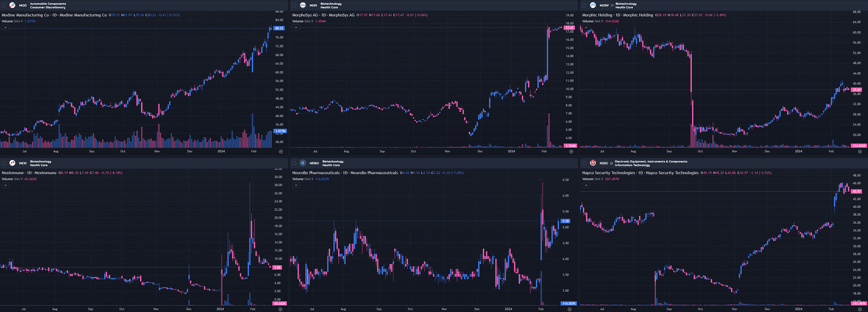Click the Morphic Holding logo icon
Viewport: 868px width, 312px height.
(593, 5)
